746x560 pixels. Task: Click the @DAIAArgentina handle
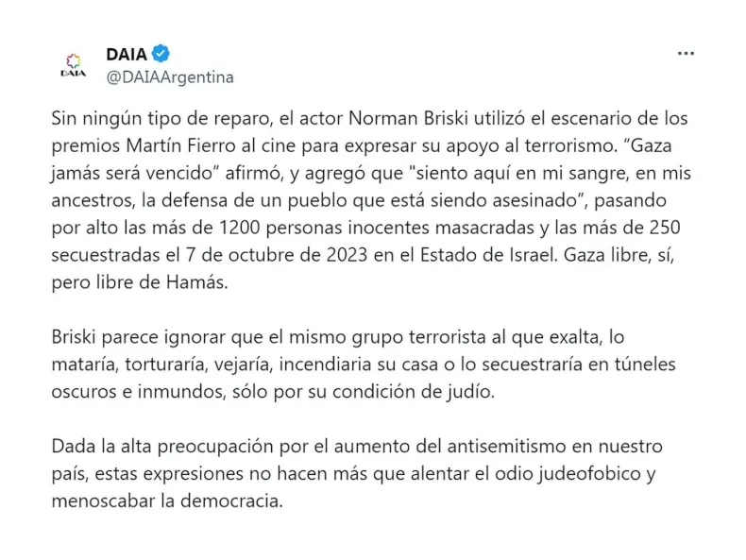tap(169, 76)
